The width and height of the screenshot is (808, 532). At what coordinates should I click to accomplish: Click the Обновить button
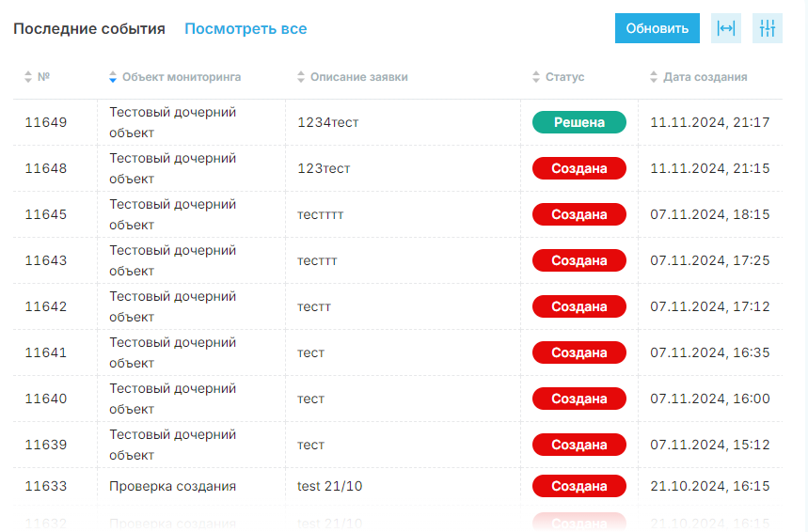(x=657, y=28)
